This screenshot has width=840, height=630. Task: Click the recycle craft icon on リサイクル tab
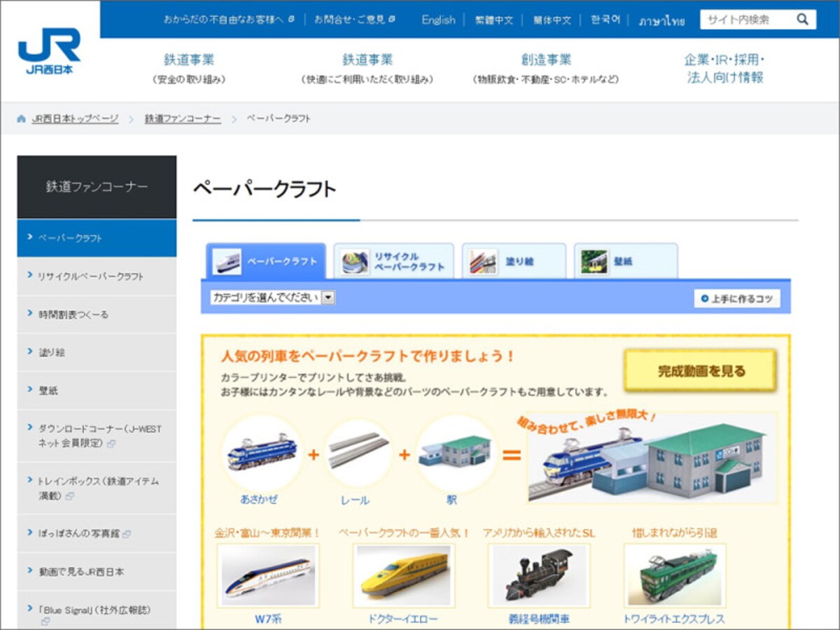pyautogui.click(x=355, y=262)
